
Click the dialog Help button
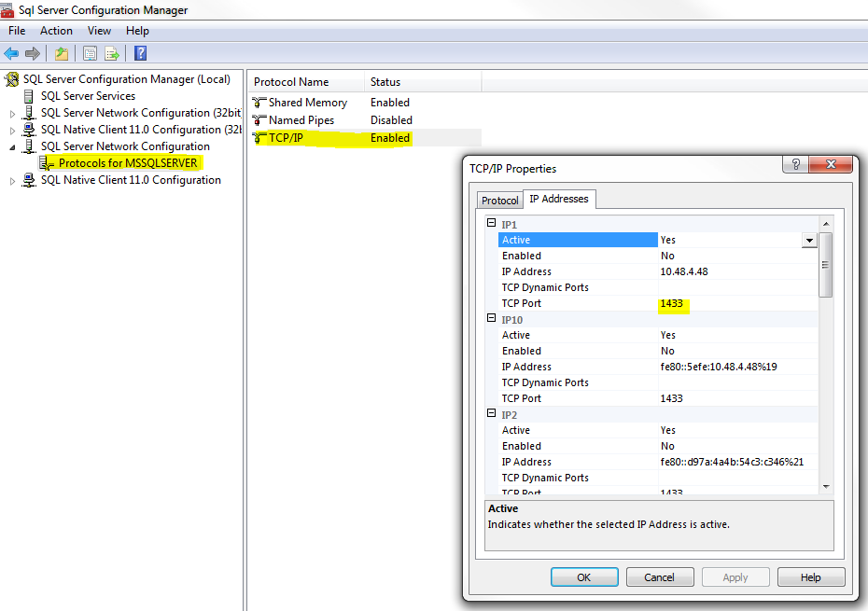click(811, 577)
